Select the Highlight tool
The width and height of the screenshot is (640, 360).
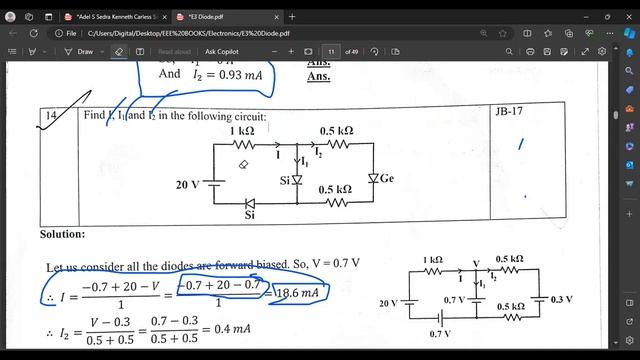32,51
